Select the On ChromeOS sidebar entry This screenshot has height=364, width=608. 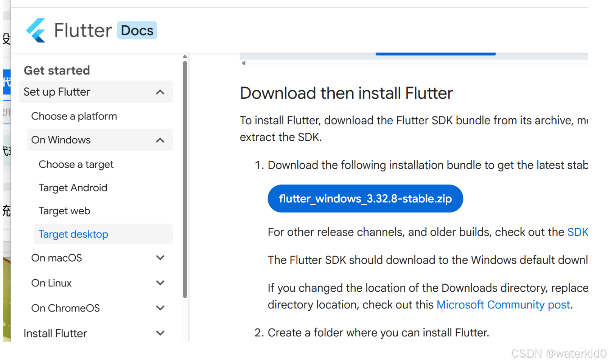(65, 308)
